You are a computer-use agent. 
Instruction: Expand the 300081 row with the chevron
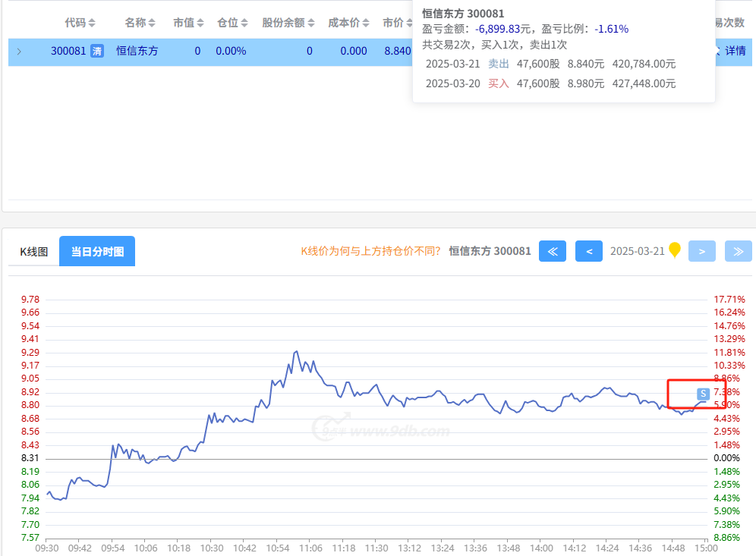(x=19, y=52)
